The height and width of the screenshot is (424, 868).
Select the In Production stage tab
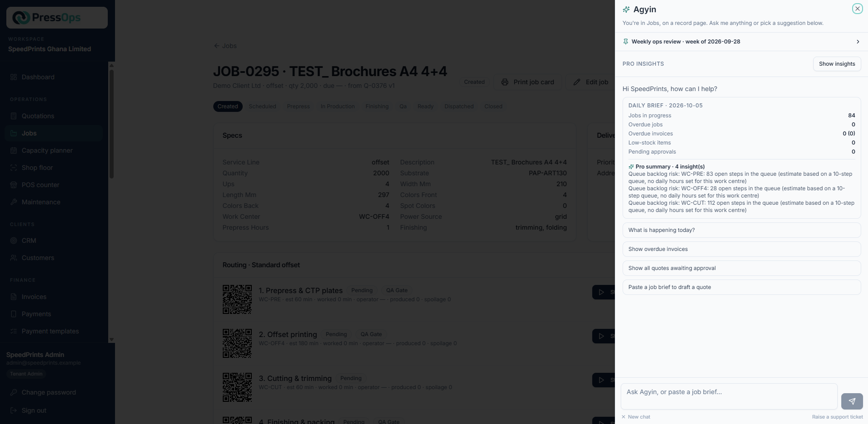338,106
